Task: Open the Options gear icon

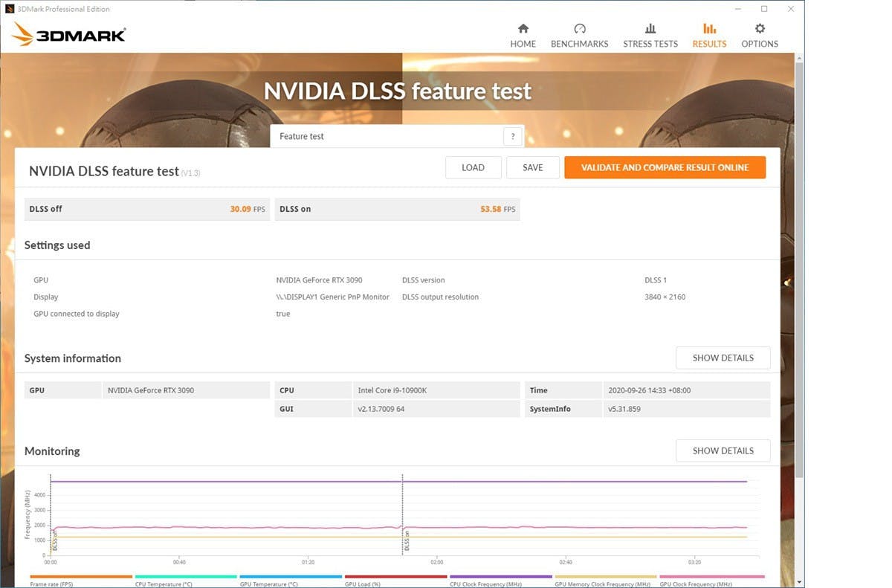Action: [760, 28]
